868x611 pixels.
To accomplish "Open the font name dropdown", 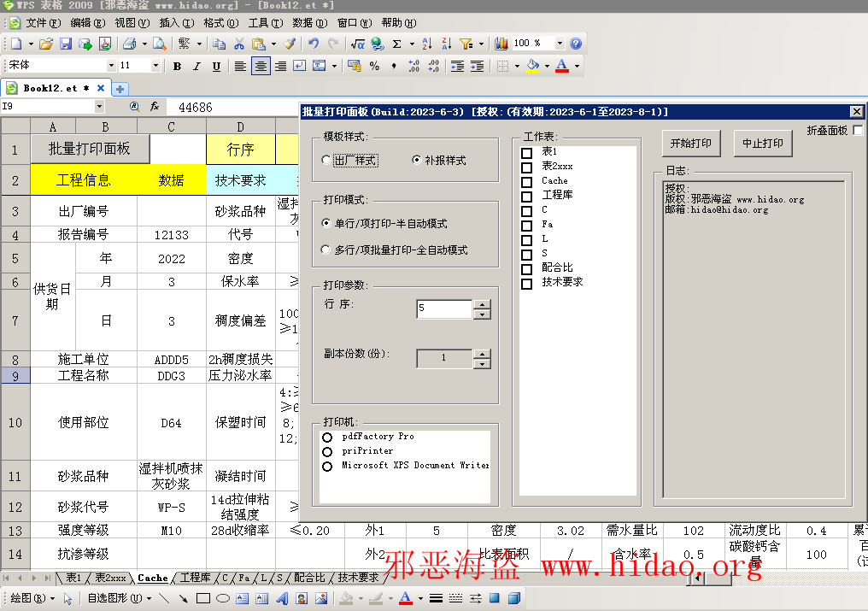I will tap(111, 66).
